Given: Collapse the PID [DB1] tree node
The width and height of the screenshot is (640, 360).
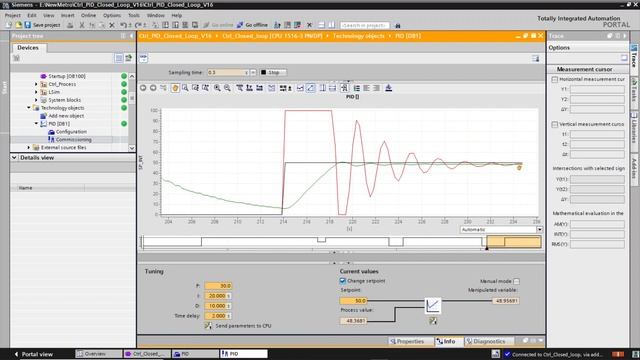Looking at the screenshot, I should pyautogui.click(x=36, y=124).
